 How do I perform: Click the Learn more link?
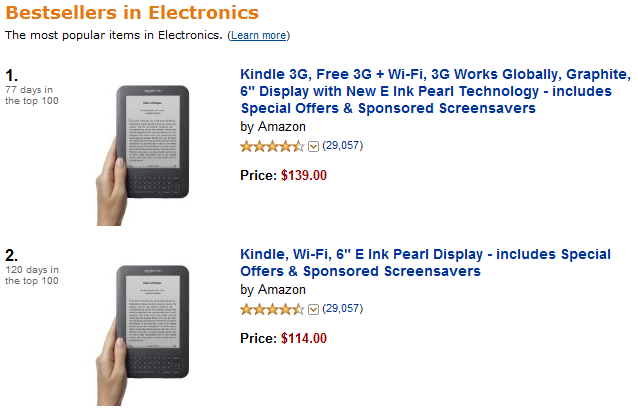pyautogui.click(x=259, y=36)
